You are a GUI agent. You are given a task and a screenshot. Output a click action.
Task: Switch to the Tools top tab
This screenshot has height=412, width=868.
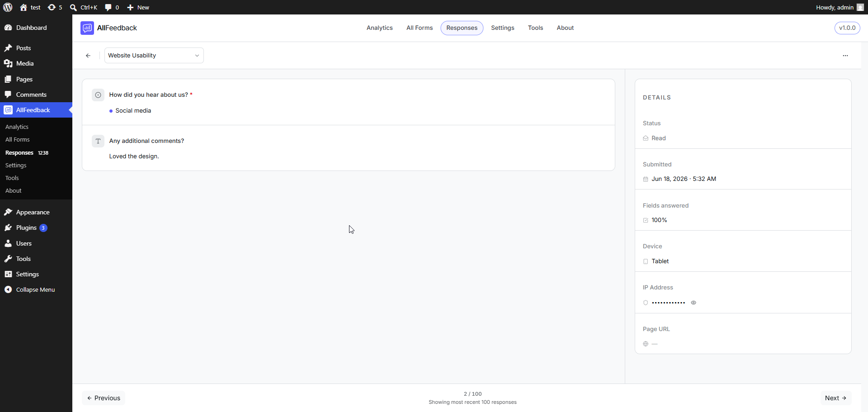535,28
